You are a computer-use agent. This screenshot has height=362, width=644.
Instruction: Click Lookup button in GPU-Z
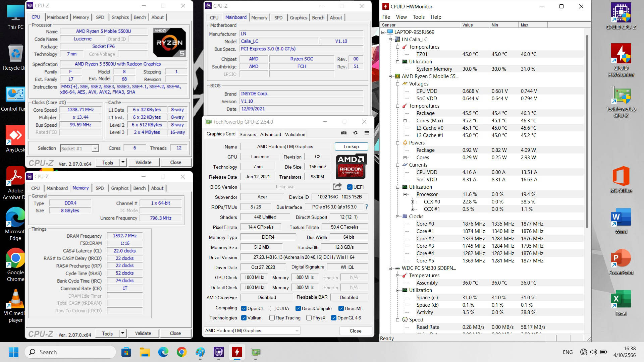tap(351, 146)
